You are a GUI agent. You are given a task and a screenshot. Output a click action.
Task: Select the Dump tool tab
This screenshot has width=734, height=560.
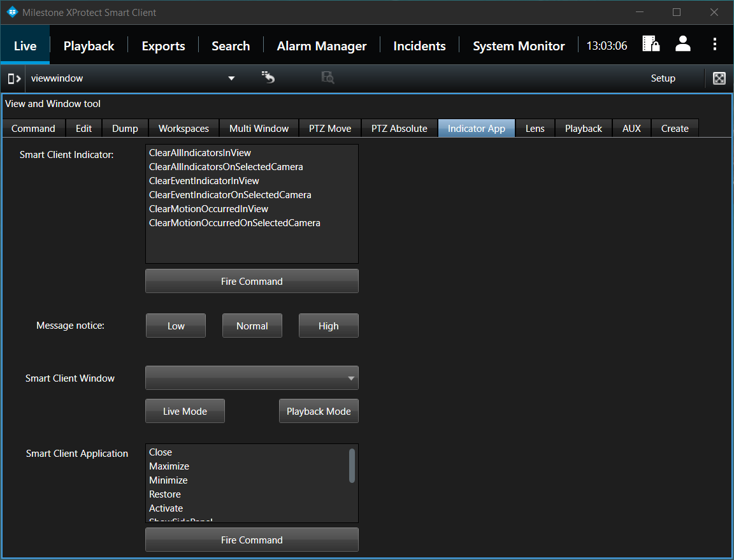(125, 128)
